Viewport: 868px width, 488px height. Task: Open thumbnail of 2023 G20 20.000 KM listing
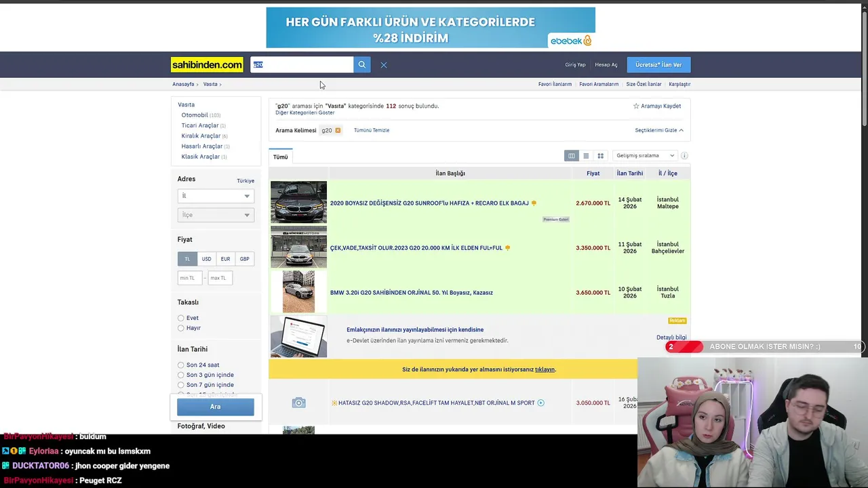tap(298, 247)
